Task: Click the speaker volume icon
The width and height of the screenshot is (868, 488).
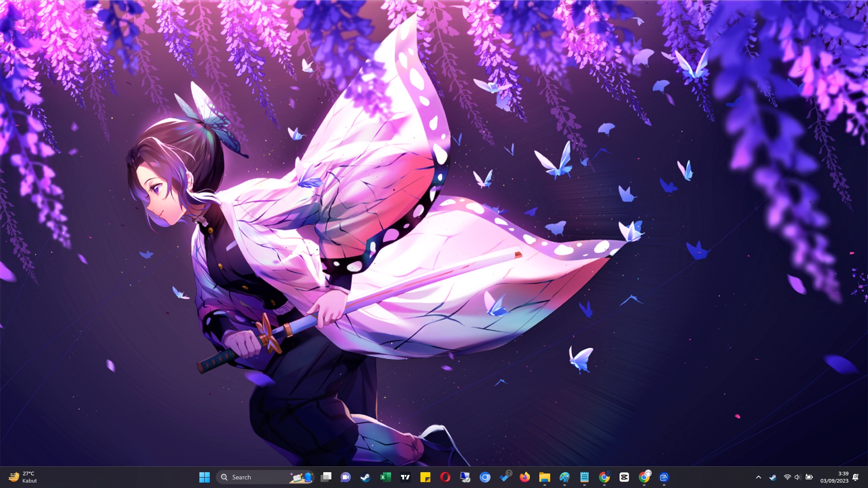Action: [x=797, y=477]
